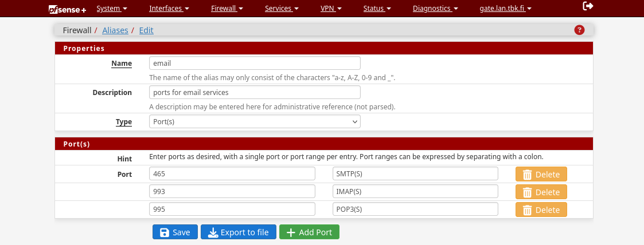Click the logout icon in the top bar
This screenshot has height=245, width=644.
(x=588, y=6)
